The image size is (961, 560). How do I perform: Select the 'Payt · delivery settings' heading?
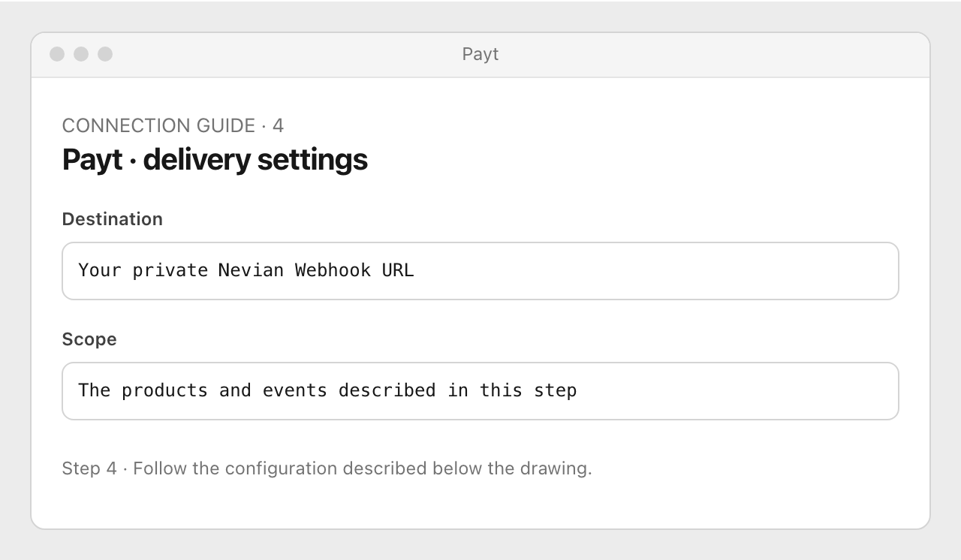215,159
